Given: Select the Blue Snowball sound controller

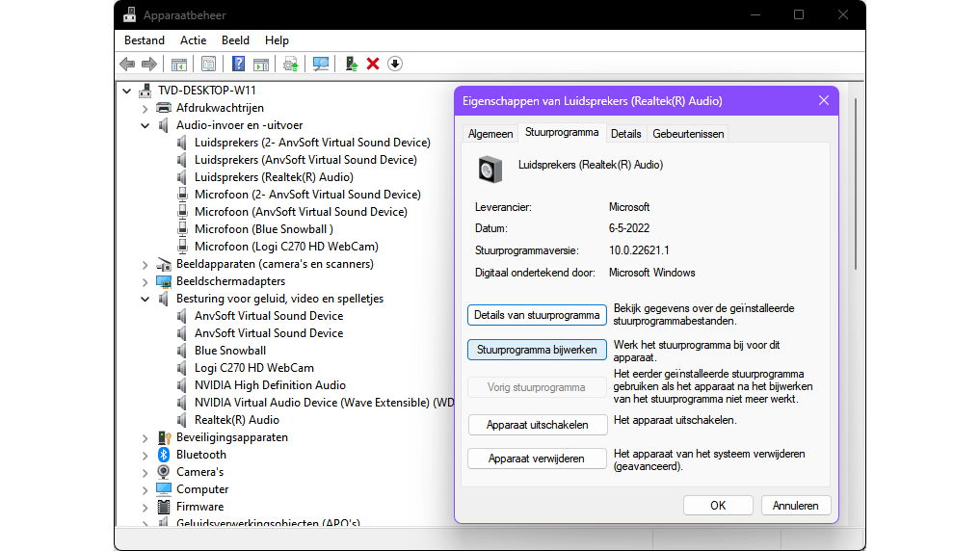Looking at the screenshot, I should pyautogui.click(x=230, y=351).
